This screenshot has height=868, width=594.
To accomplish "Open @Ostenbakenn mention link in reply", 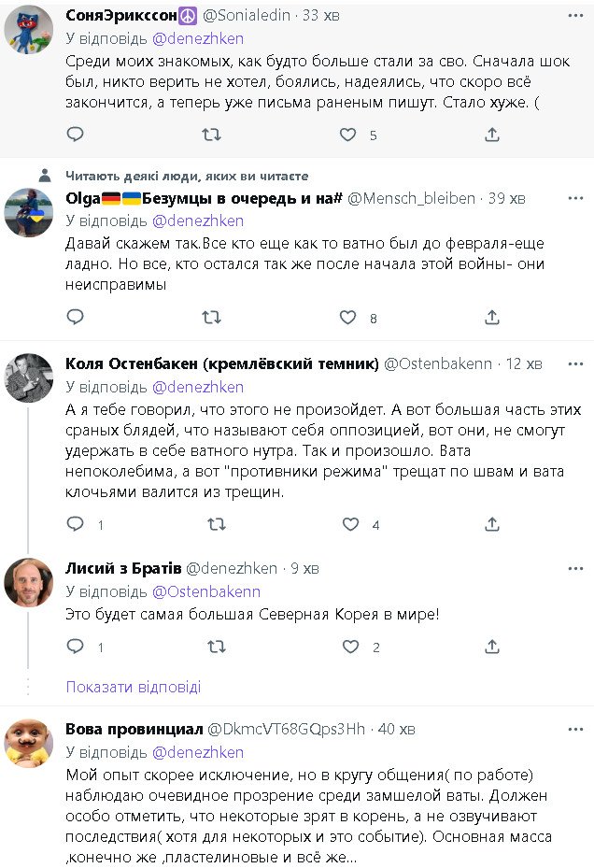I will (x=205, y=591).
